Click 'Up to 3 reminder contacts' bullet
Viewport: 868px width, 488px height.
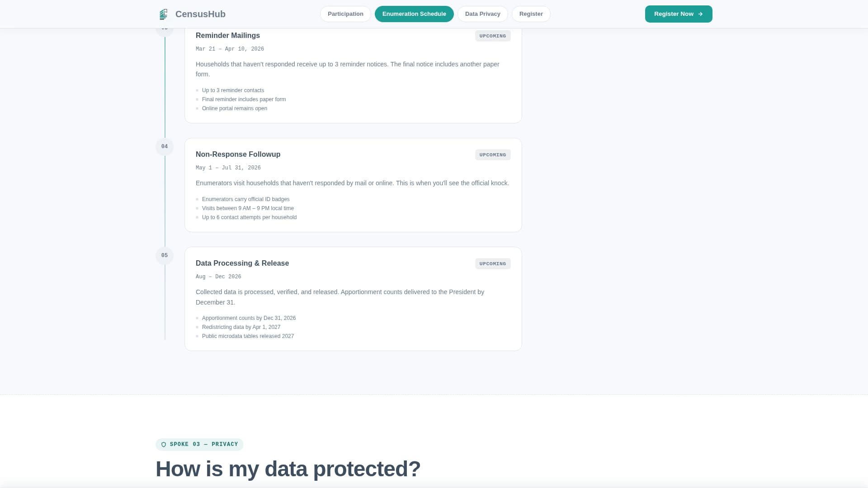click(x=233, y=90)
